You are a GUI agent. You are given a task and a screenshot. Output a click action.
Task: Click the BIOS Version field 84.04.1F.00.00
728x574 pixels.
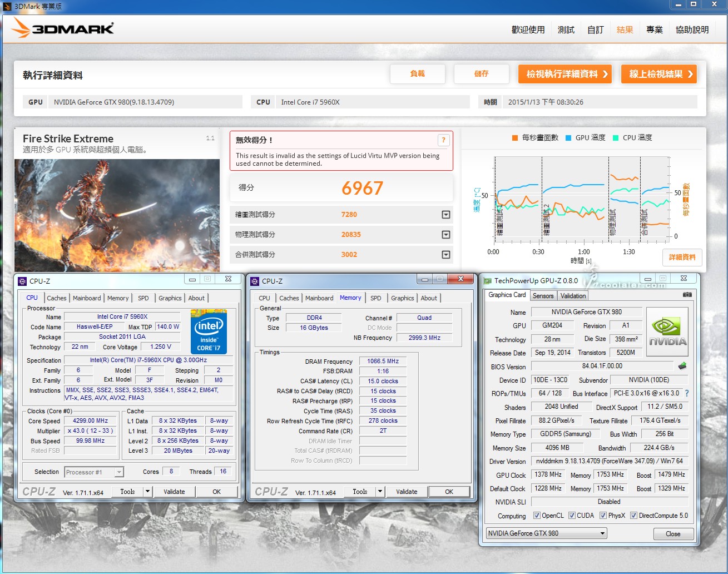click(x=602, y=366)
